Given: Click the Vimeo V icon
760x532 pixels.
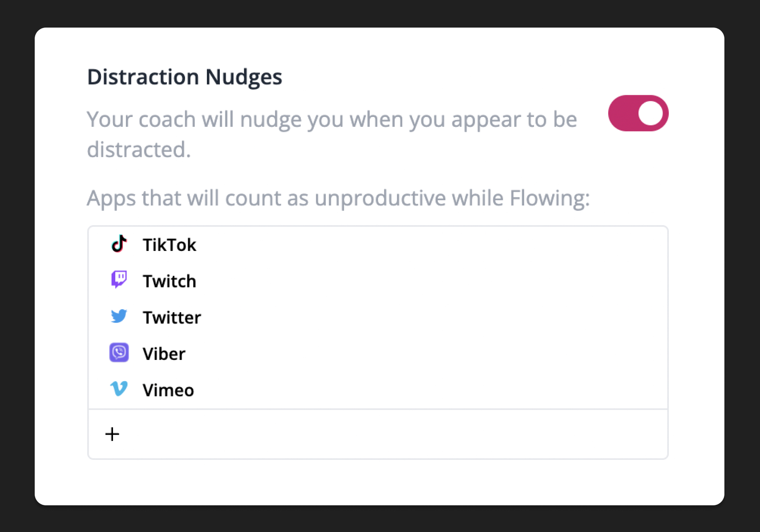Looking at the screenshot, I should 119,389.
